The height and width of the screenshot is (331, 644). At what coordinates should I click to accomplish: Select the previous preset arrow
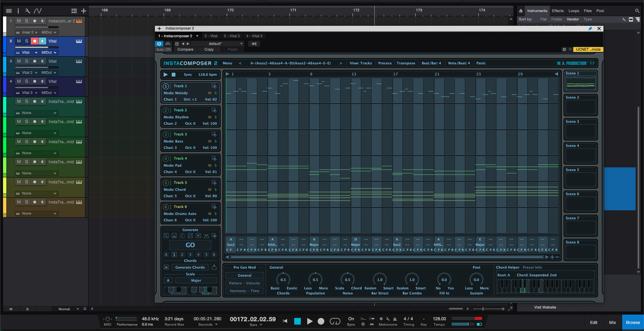point(183,44)
